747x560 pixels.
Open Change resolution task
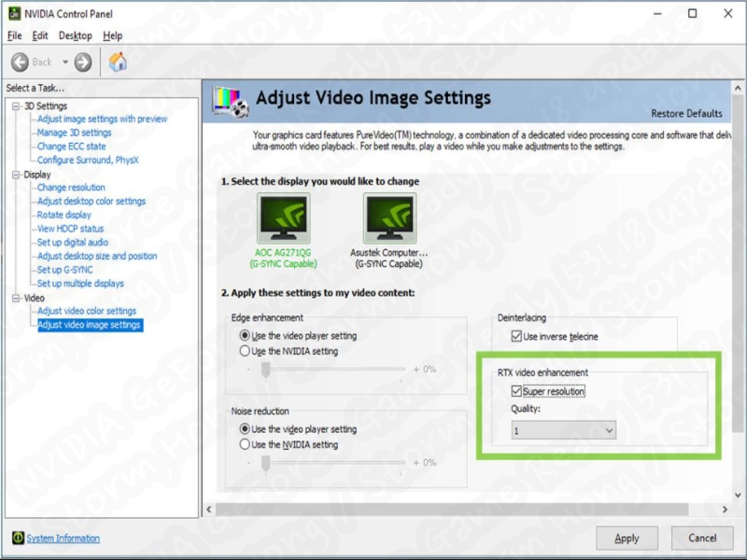click(x=71, y=188)
